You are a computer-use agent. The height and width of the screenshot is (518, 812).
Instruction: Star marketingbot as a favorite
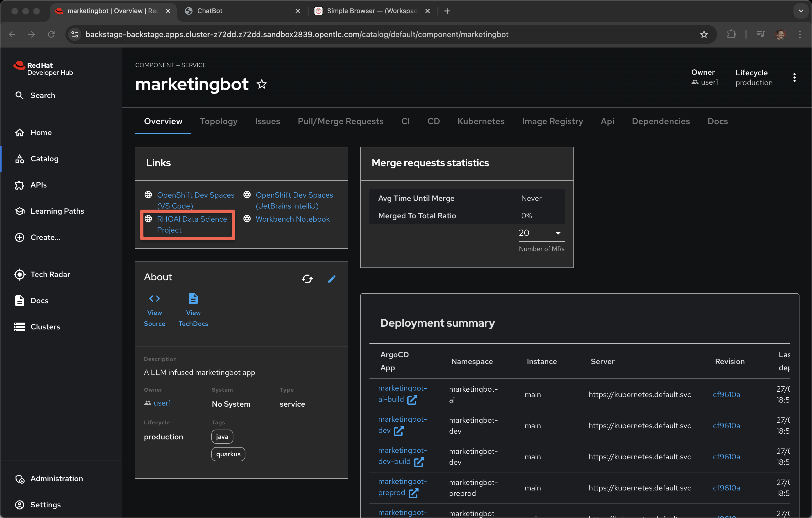pyautogui.click(x=262, y=84)
